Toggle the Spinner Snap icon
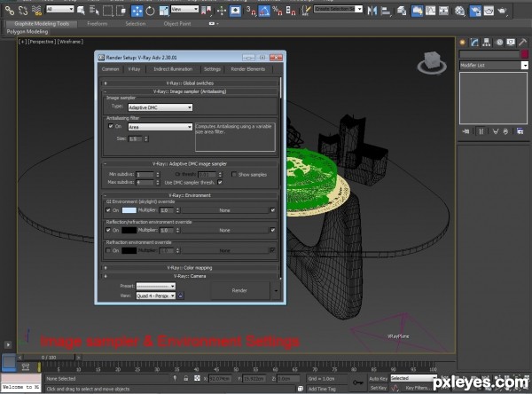The width and height of the screenshot is (532, 394). pyautogui.click(x=291, y=11)
